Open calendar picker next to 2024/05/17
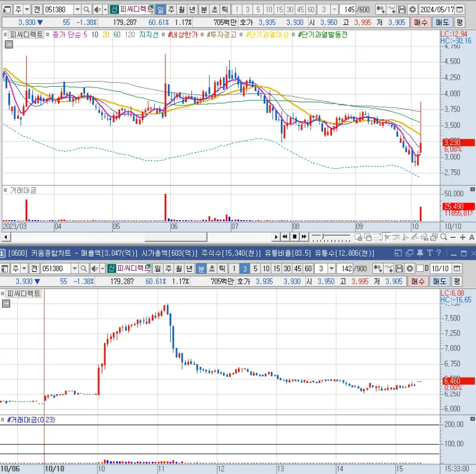 tap(460, 10)
